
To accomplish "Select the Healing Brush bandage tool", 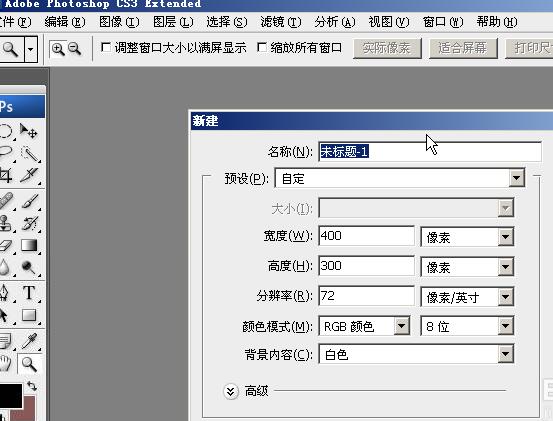I will pyautogui.click(x=6, y=201).
